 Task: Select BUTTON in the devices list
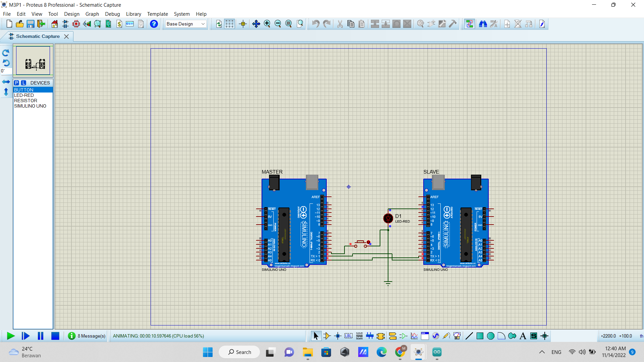[x=33, y=90]
